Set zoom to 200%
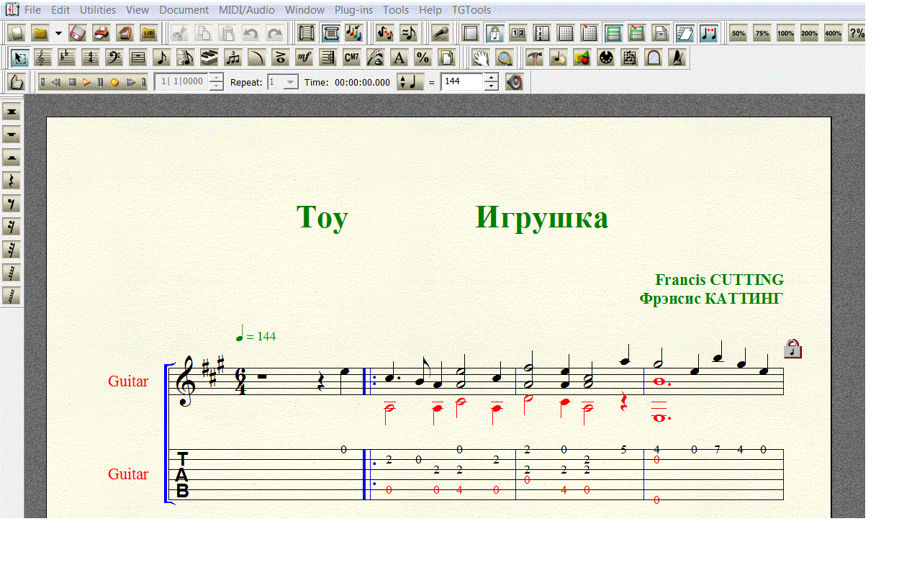This screenshot has width=917, height=588. 809,33
